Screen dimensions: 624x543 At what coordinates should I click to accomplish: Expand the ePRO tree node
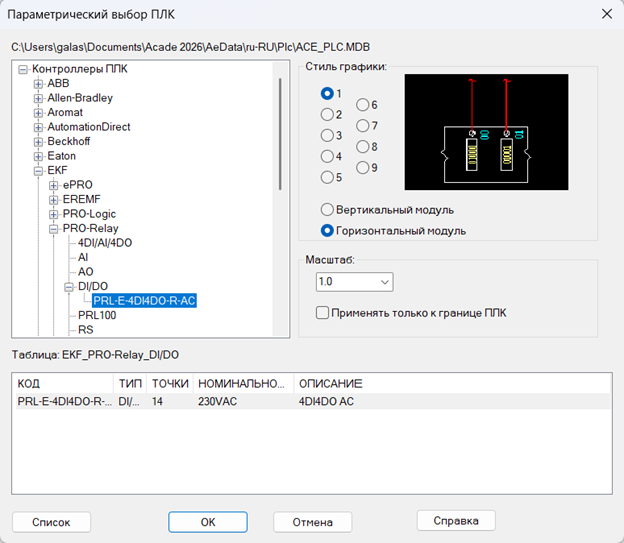(53, 186)
